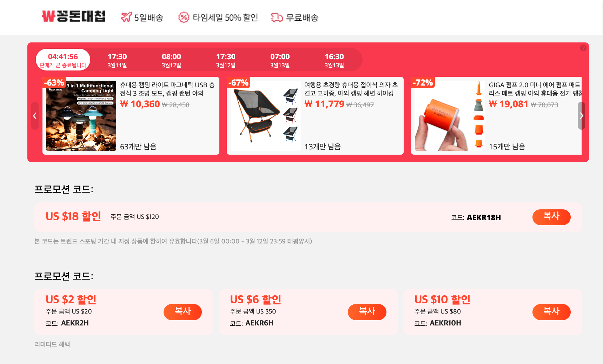This screenshot has height=364, width=603.
Task: Show previous deals with left arrow
Action: 35,116
